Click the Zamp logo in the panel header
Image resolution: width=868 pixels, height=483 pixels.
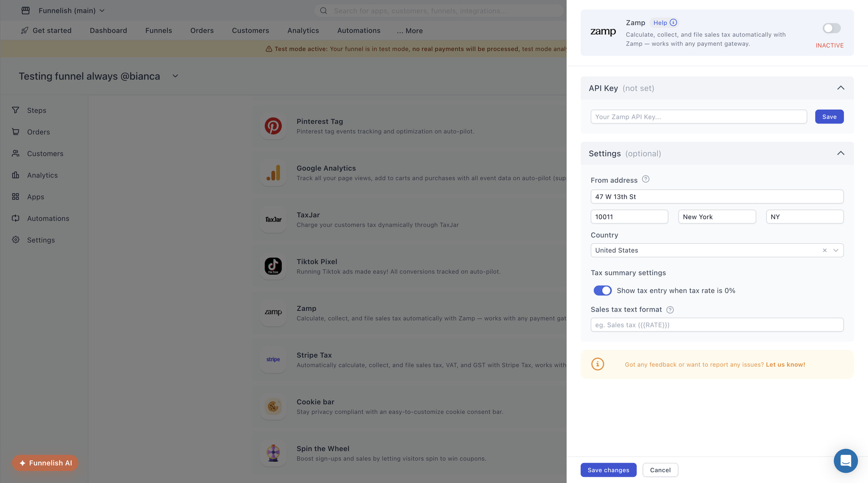pos(603,32)
